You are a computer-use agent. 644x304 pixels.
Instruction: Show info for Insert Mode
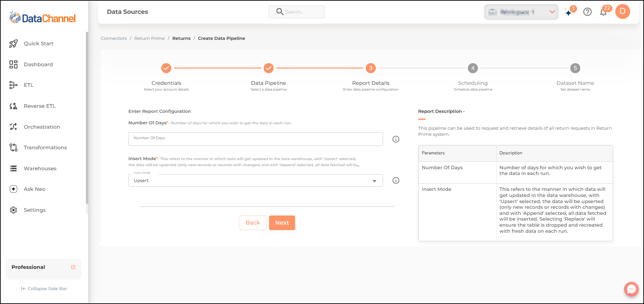click(x=396, y=180)
